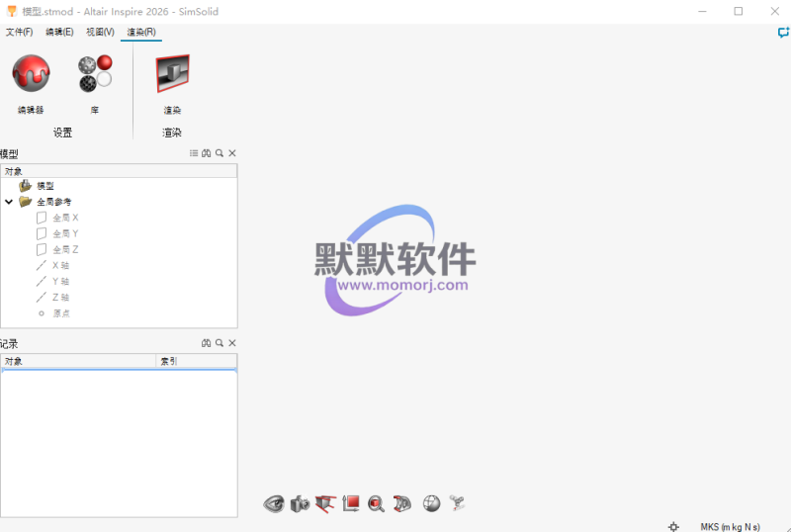Launch the 渲染 render tool icon
791x532 pixels.
pyautogui.click(x=172, y=74)
